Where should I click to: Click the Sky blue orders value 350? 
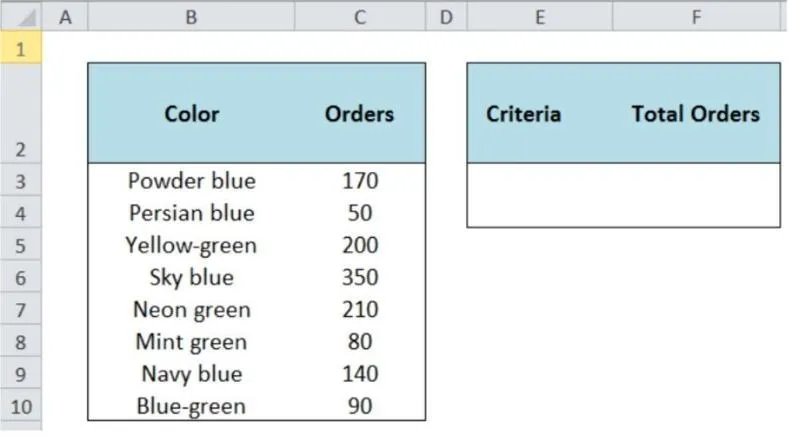(360, 277)
